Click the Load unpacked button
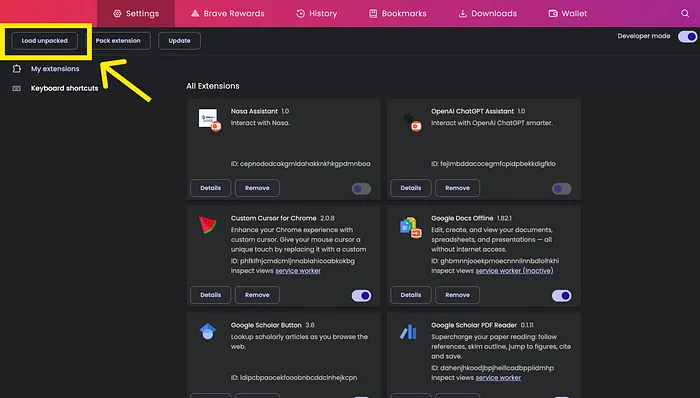700x398 pixels. [x=45, y=41]
